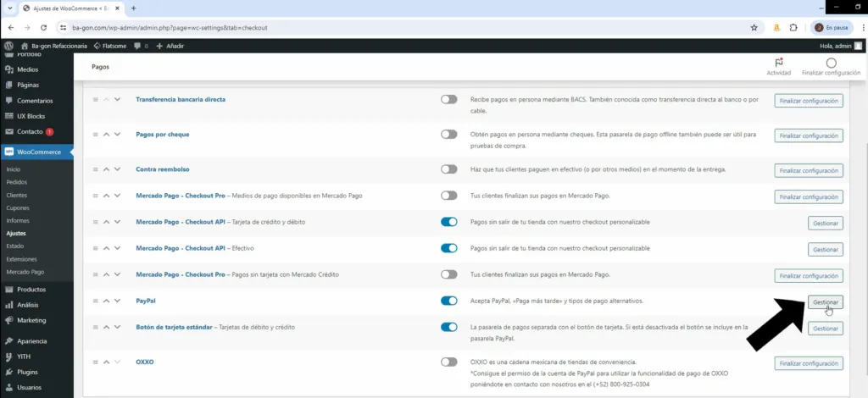Image resolution: width=868 pixels, height=398 pixels.
Task: Open Flatsome admin bar menu
Action: [111, 46]
